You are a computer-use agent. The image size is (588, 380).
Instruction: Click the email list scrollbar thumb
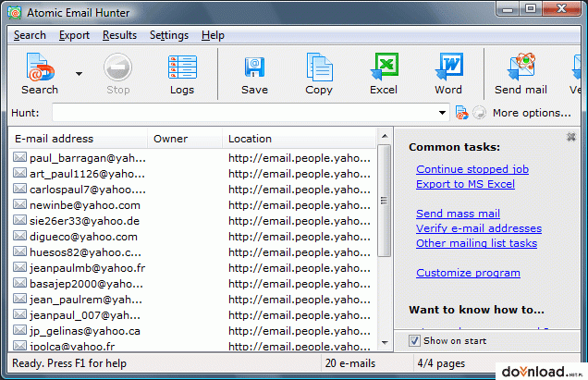tap(384, 201)
